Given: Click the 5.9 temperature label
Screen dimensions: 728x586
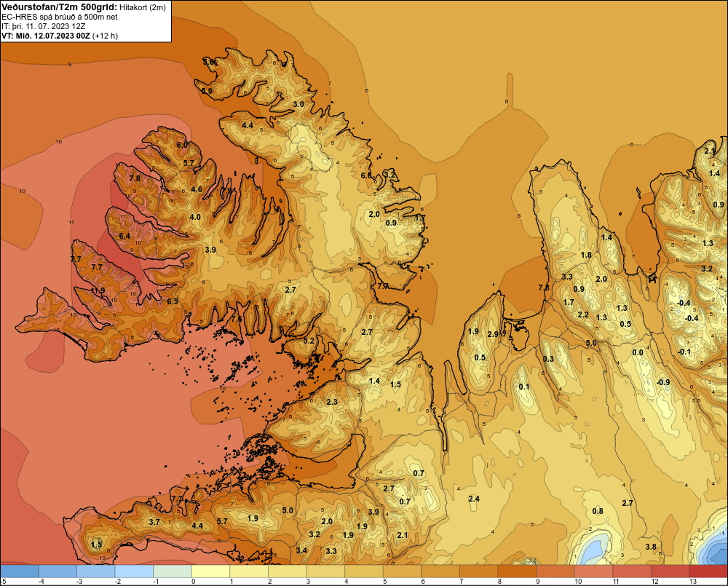Looking at the screenshot, I should click(x=207, y=91).
